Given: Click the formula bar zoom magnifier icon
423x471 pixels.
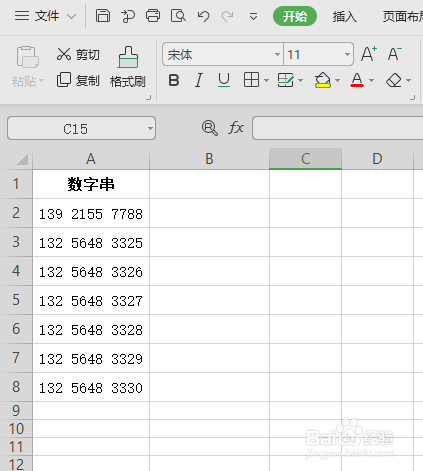Looking at the screenshot, I should tap(210, 128).
